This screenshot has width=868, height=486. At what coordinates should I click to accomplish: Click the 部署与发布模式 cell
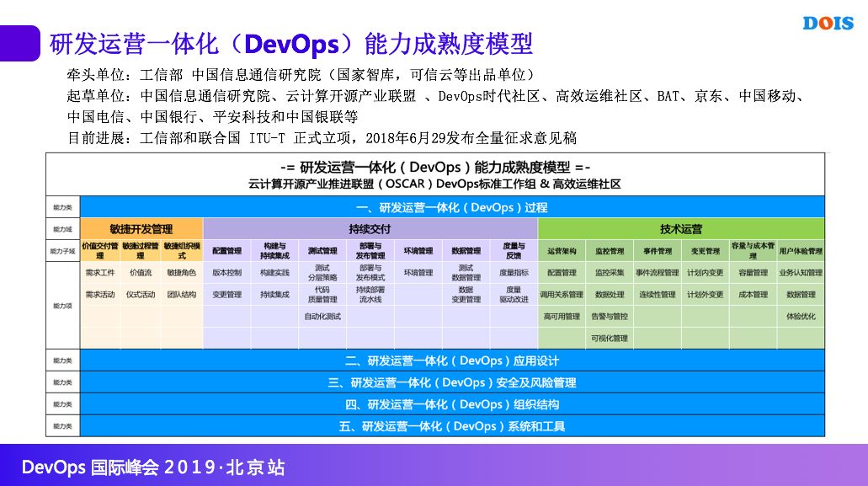coord(370,272)
